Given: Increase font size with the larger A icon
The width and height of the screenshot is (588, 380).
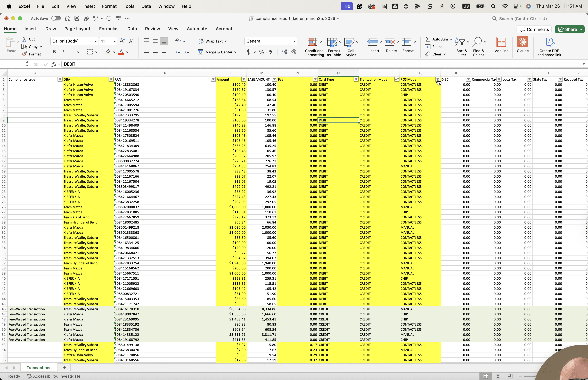Looking at the screenshot, I should (x=122, y=41).
